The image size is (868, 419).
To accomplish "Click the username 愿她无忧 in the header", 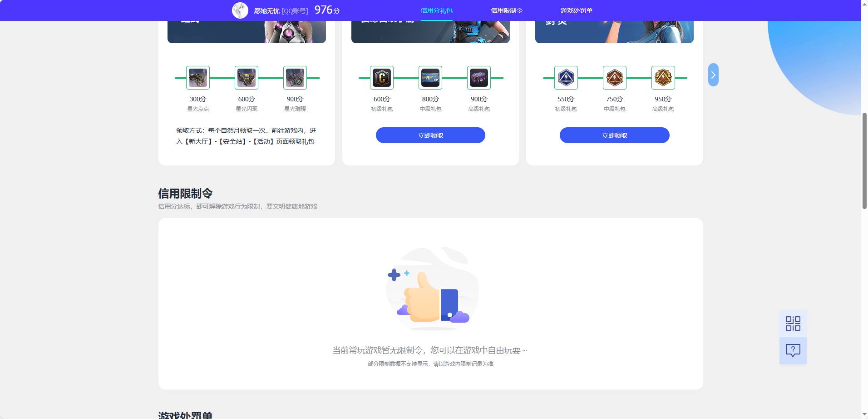I will pos(266,11).
